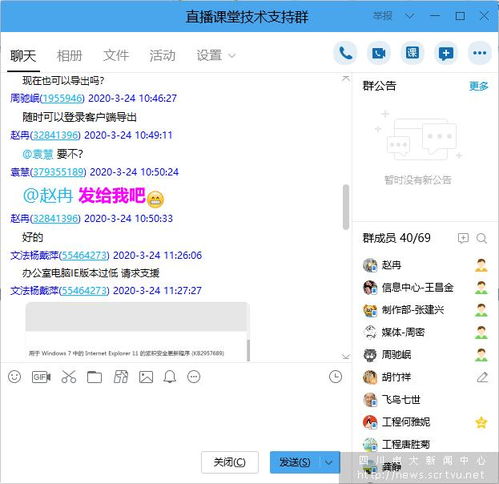
Task: Open QQ number link 32841396 at 10:49:11
Action: [x=55, y=135]
